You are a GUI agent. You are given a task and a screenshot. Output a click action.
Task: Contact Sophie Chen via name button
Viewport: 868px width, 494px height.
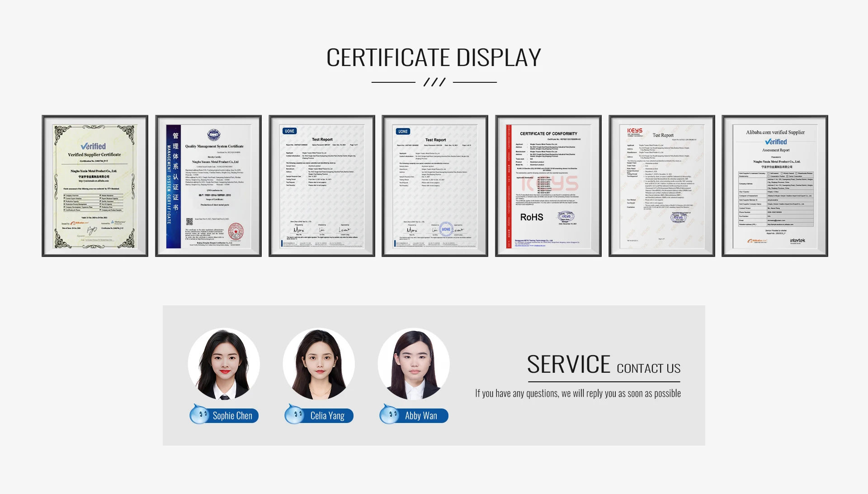pyautogui.click(x=232, y=416)
